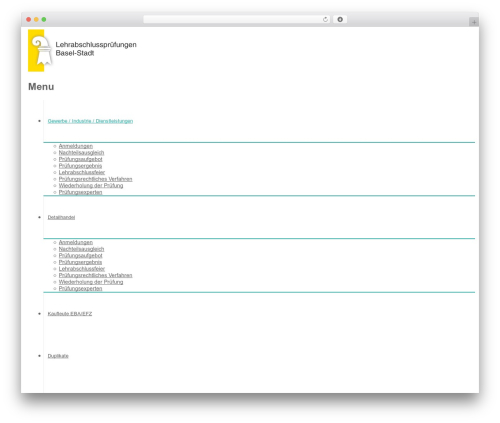Open Nachteilsausgleich under Gewerbe section
Screen dimensions: 500x423
coord(81,153)
